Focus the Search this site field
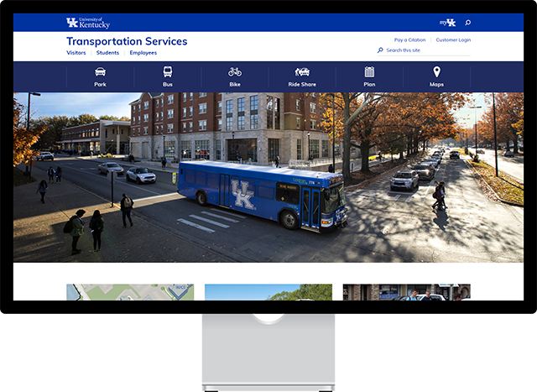 pyautogui.click(x=424, y=50)
